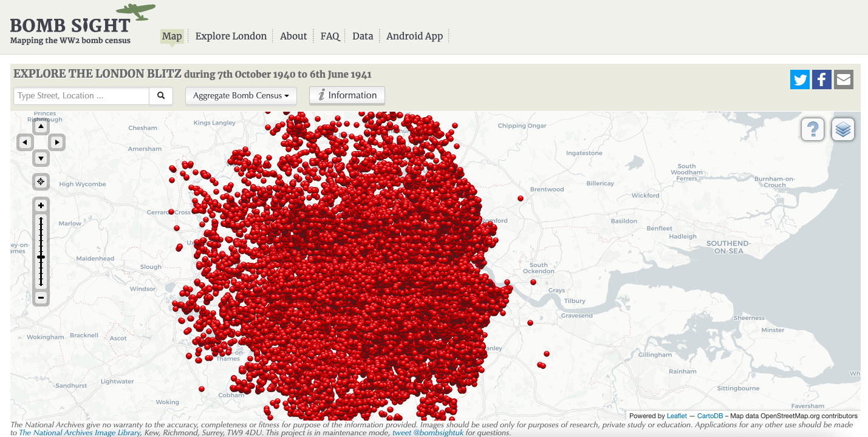Open The National Archives Image Library link
Screen dimensions: 868x437
pos(80,433)
